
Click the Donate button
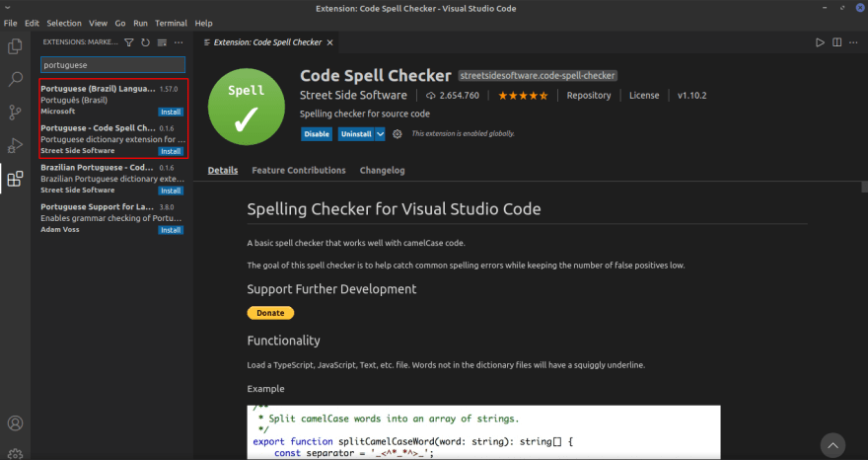(x=270, y=313)
